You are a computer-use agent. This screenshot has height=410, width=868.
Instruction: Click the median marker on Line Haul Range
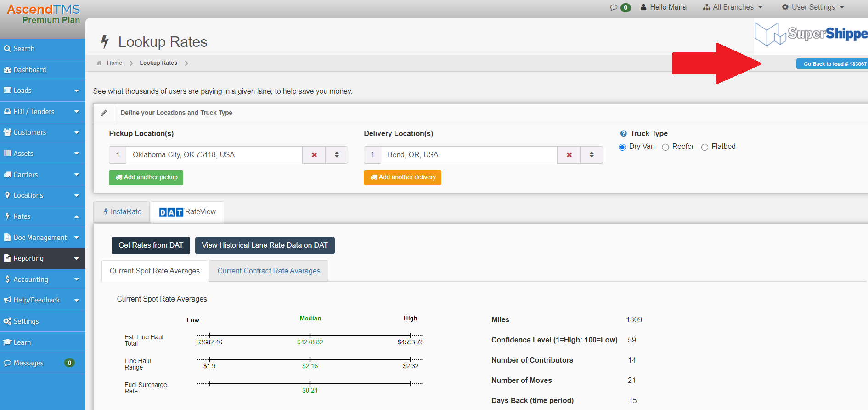[x=310, y=359]
